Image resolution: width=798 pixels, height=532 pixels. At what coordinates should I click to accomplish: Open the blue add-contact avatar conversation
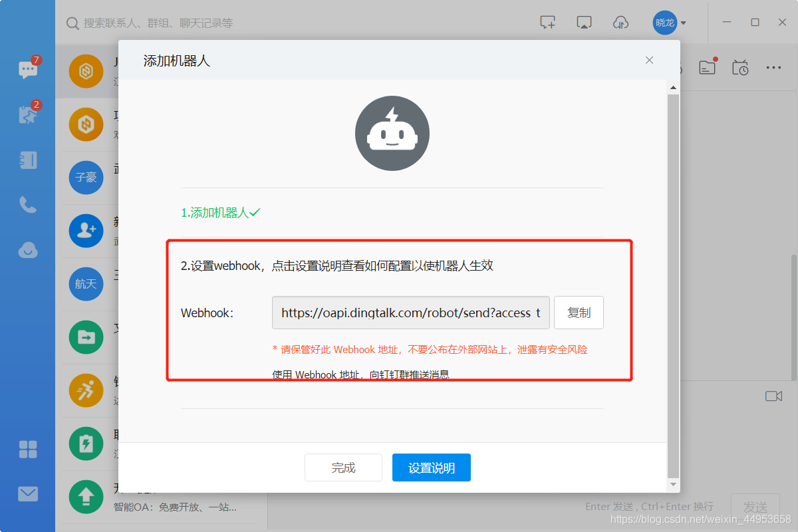(86, 231)
